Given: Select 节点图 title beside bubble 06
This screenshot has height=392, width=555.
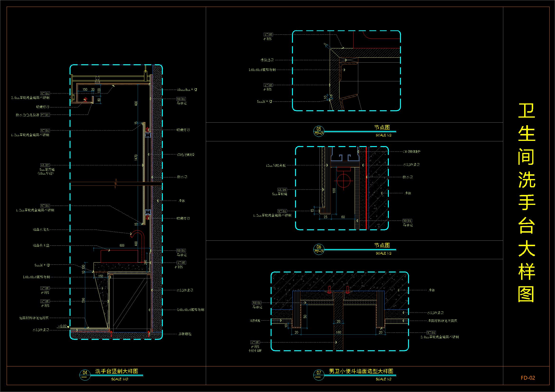Looking at the screenshot, I should click(x=382, y=245).
